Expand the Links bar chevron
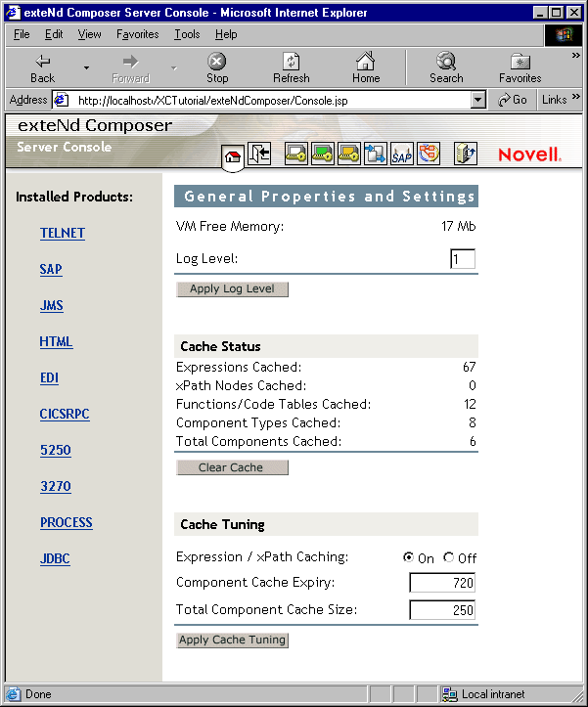Image resolution: width=588 pixels, height=707 pixels. pos(576,97)
